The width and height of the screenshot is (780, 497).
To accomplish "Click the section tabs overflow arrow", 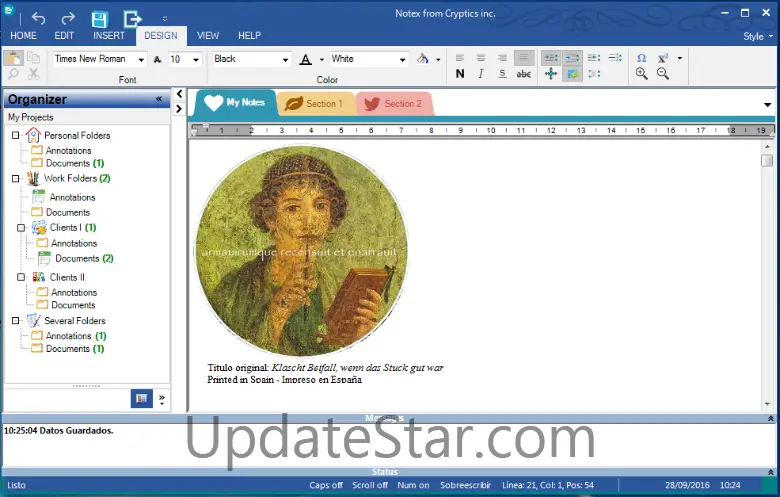I will [x=768, y=104].
